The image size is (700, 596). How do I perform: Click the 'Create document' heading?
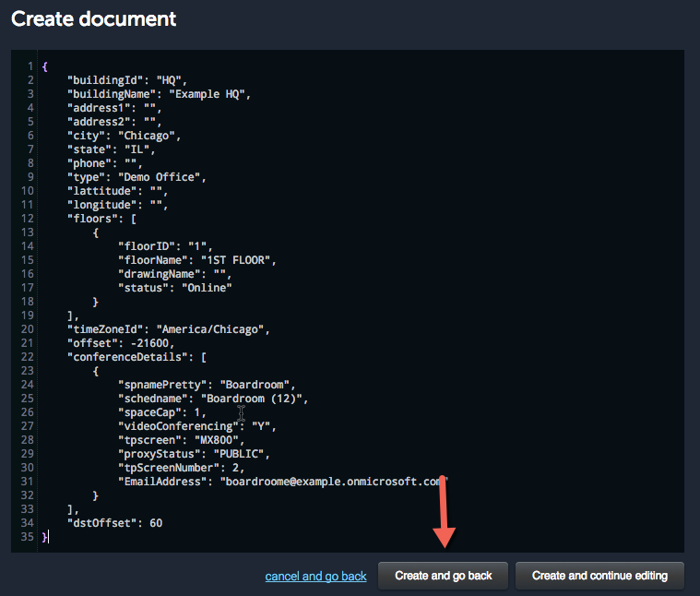[94, 18]
